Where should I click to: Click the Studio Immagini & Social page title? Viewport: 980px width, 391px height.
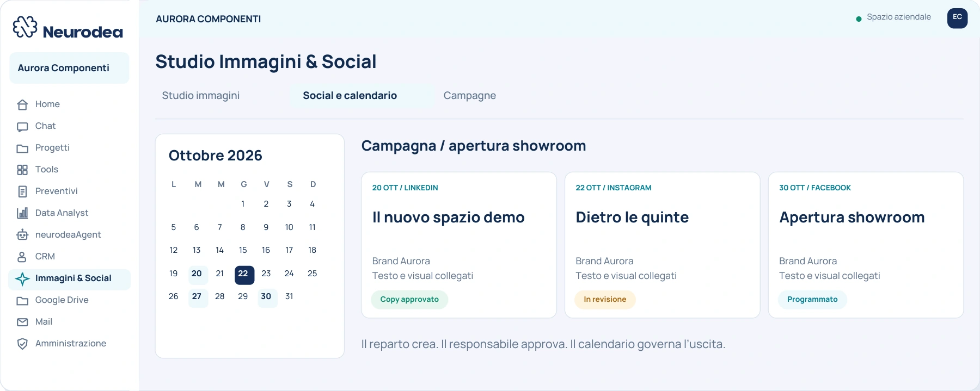(x=266, y=61)
